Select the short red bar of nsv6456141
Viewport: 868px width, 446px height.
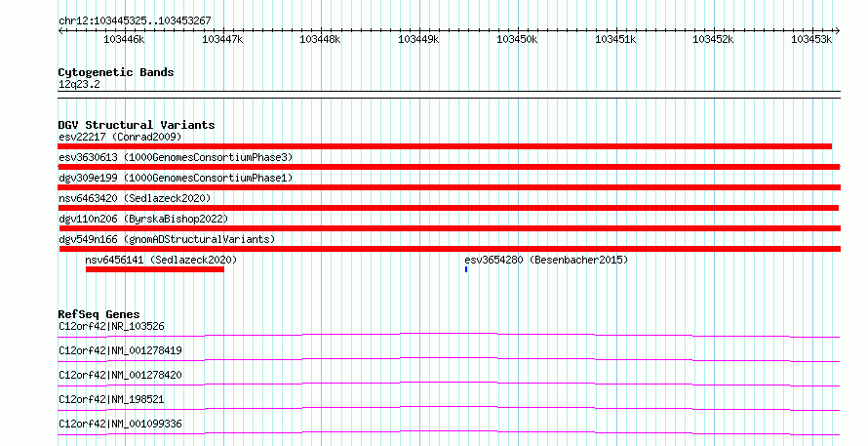[155, 269]
